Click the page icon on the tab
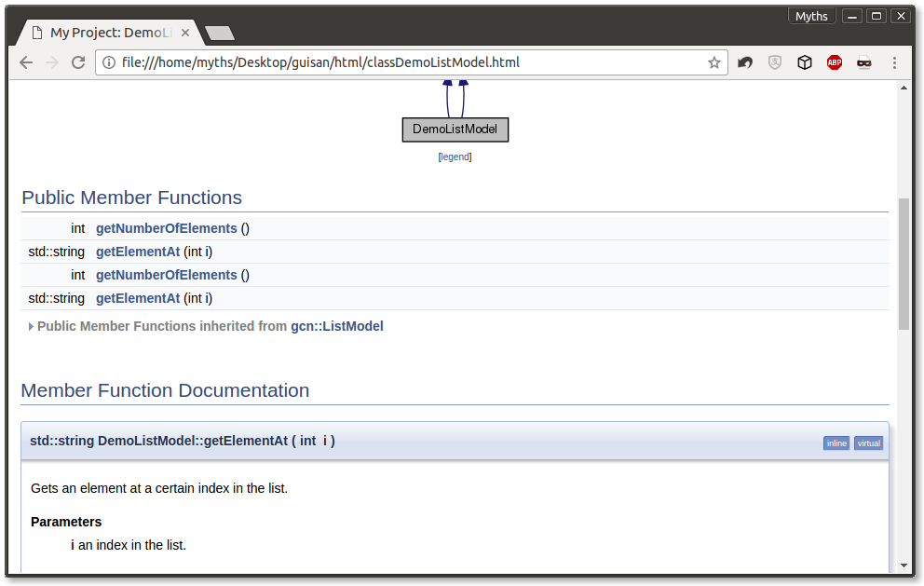This screenshot has height=586, width=924. coord(37,33)
